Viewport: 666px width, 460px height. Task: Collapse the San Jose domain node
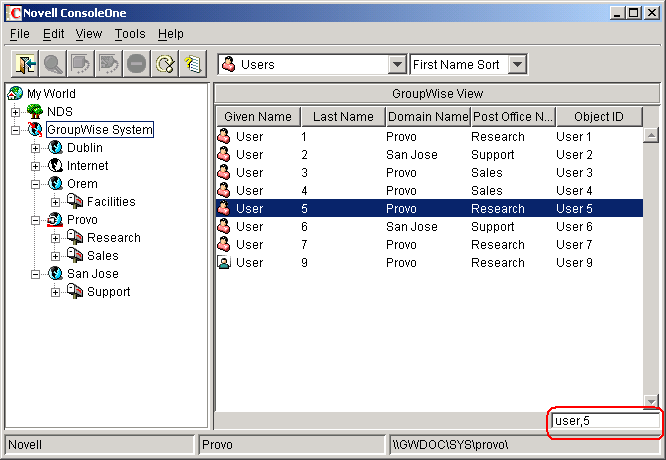[x=35, y=274]
